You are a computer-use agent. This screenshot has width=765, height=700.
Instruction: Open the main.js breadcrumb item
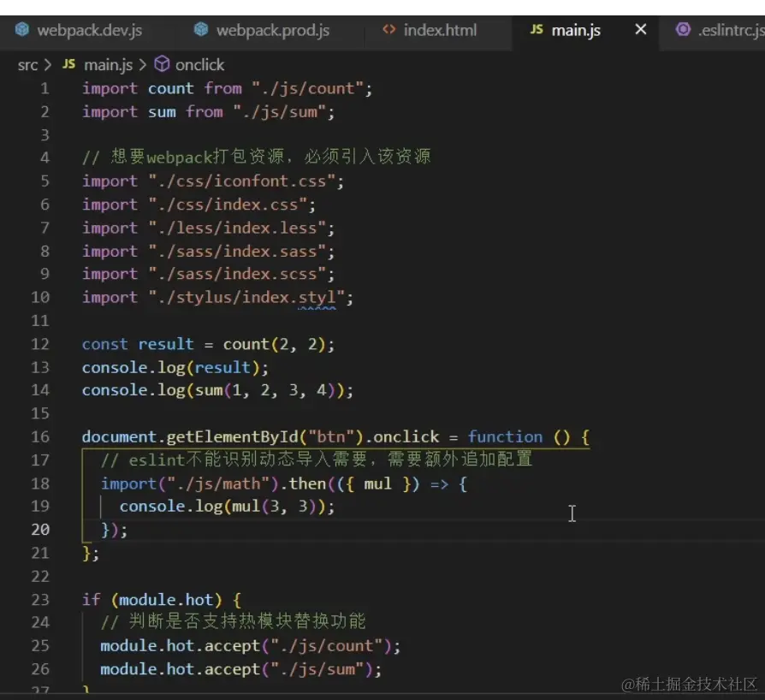108,65
